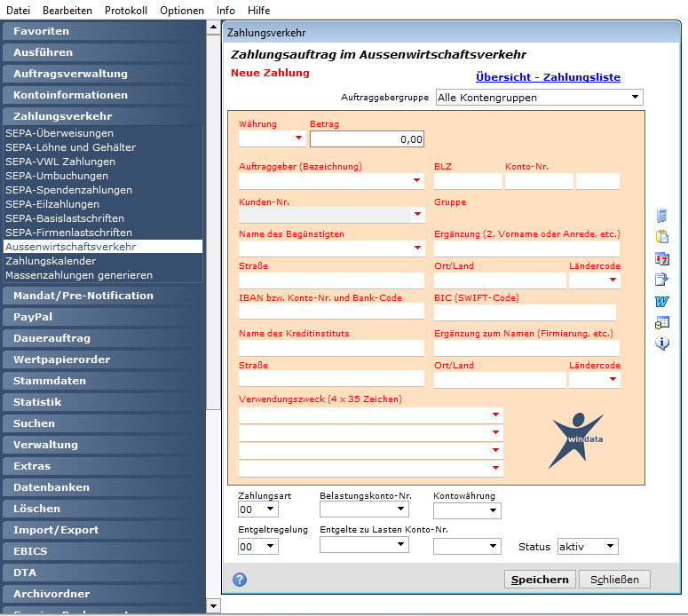688x616 pixels.
Task: Open the Auftragsverwaltung sidebar section
Action: [x=104, y=74]
